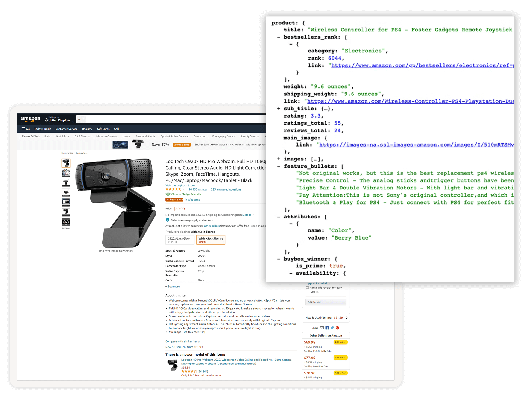This screenshot has width=532, height=397.
Task: Expand the DSLR Cameras dropdown
Action: [83, 136]
